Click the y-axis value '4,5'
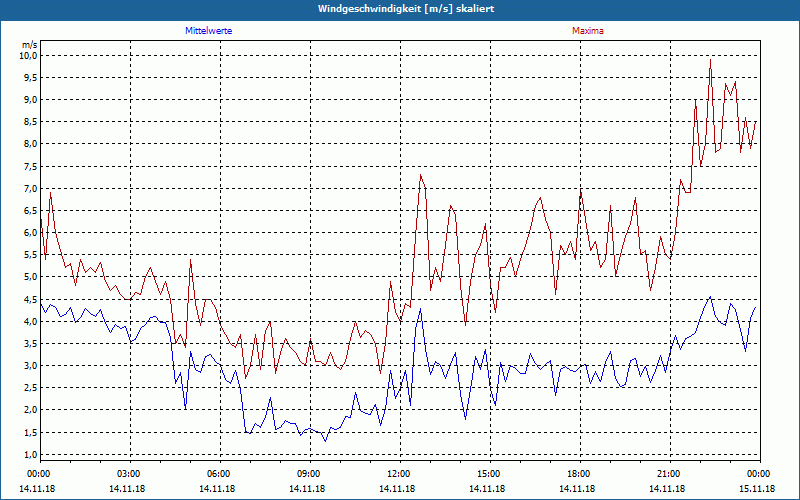 pyautogui.click(x=30, y=299)
